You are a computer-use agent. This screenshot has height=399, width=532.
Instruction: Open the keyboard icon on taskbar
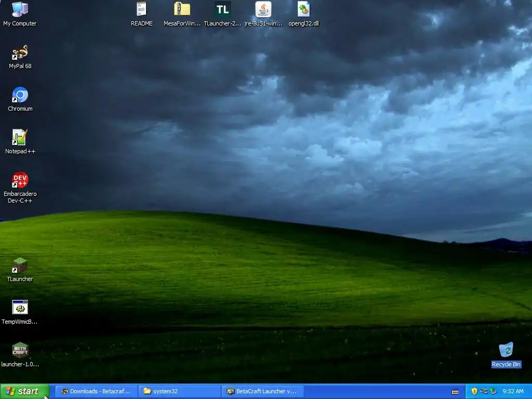pyautogui.click(x=455, y=392)
